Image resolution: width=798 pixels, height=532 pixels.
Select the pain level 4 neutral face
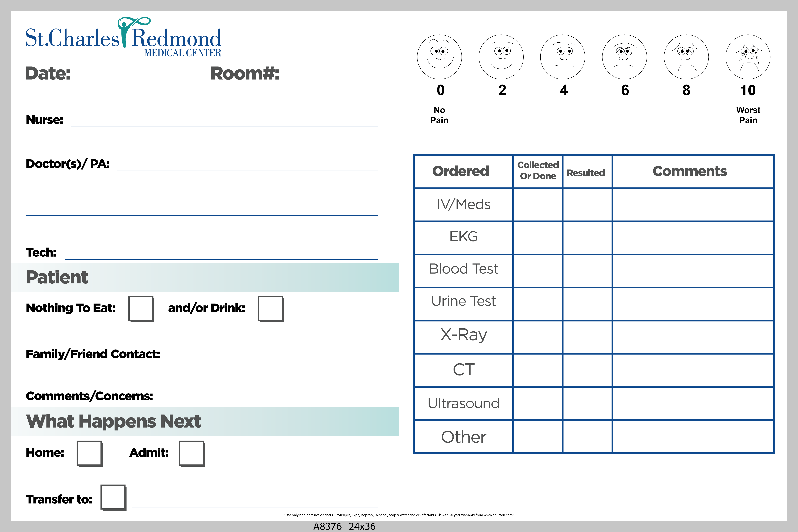[563, 57]
